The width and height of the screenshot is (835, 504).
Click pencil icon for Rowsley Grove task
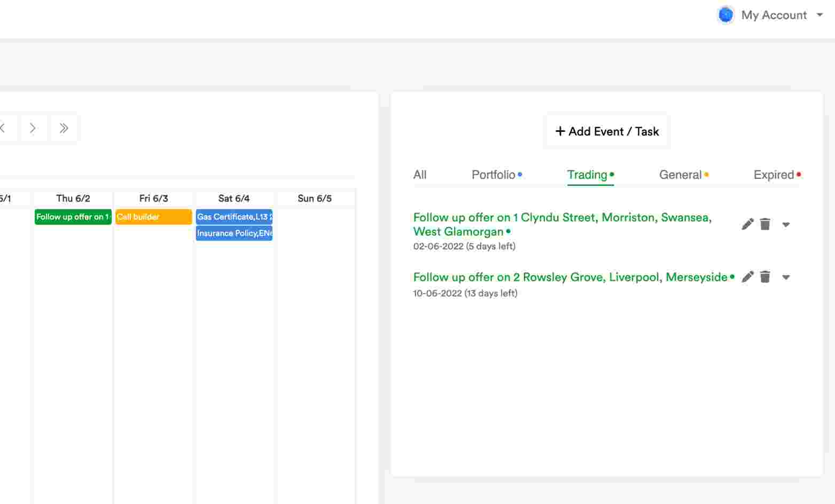tap(747, 277)
